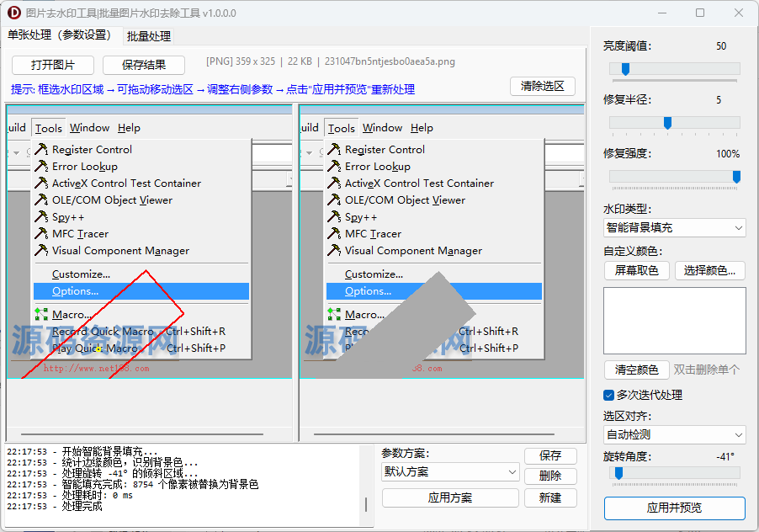Click 应用方案 to apply the scheme

(451, 497)
